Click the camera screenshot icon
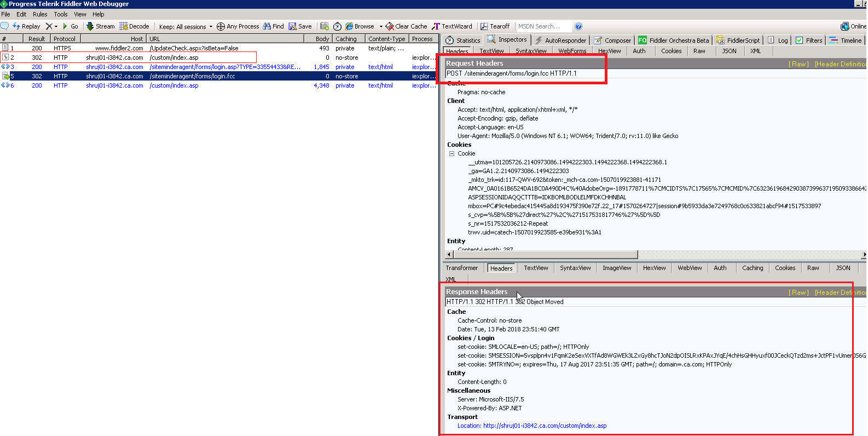The image size is (868, 436). (325, 26)
